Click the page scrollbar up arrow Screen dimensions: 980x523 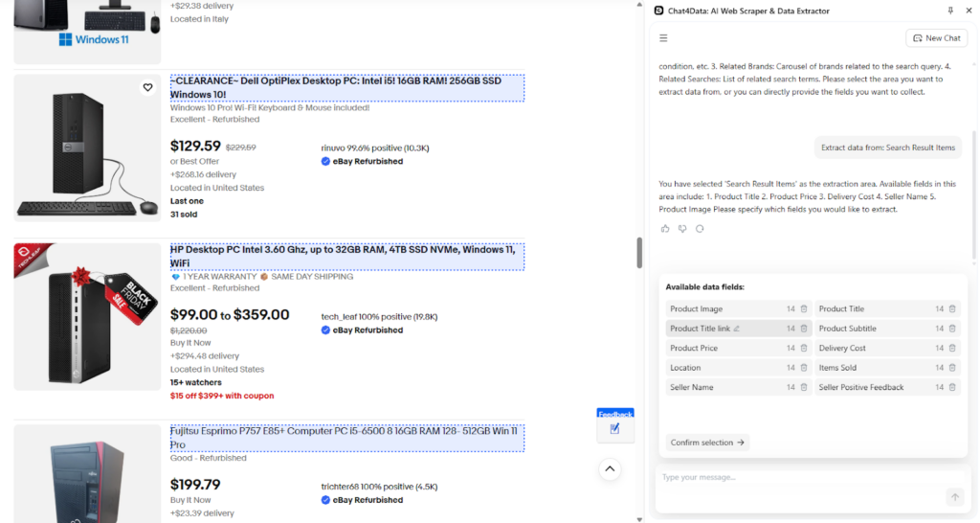[x=639, y=5]
